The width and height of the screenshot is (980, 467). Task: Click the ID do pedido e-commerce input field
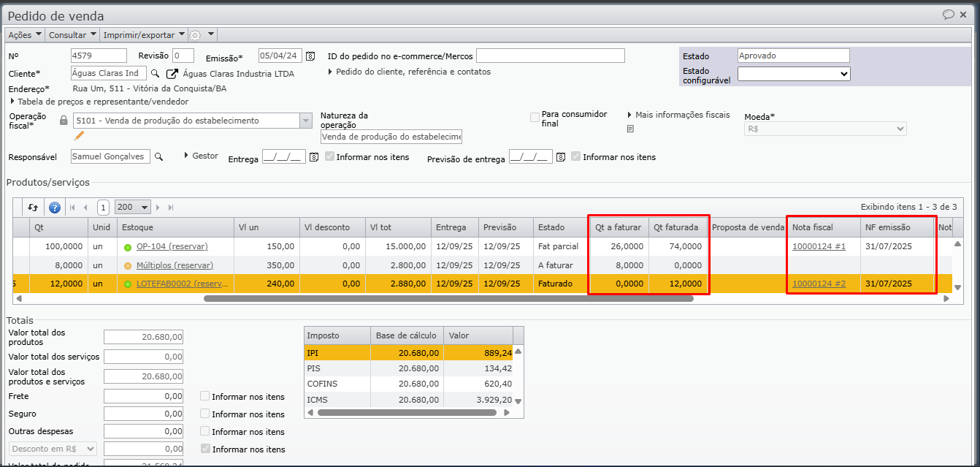click(550, 56)
